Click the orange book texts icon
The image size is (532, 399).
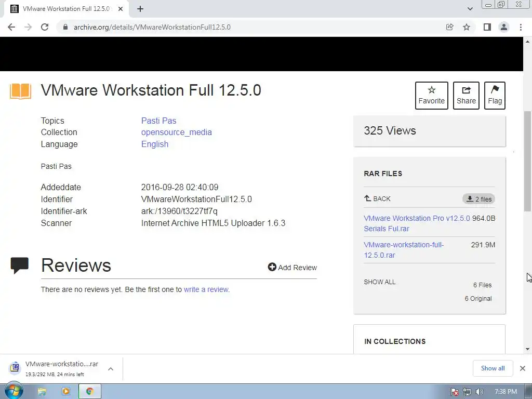pyautogui.click(x=20, y=91)
